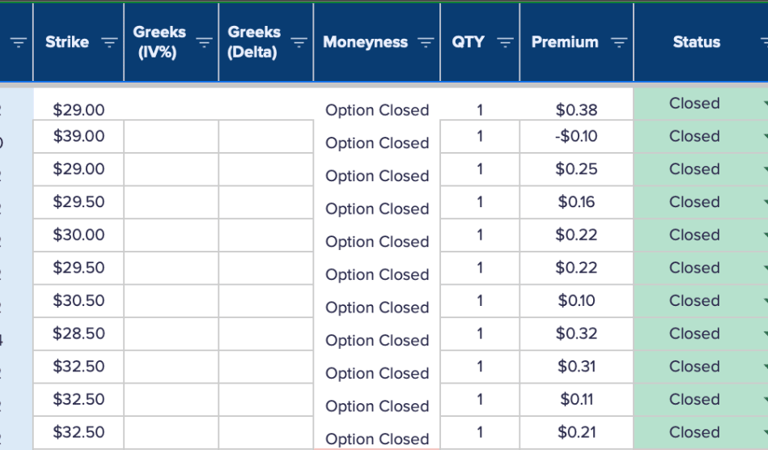Viewport: 768px width, 450px height.
Task: Open Closed status dropdown in $0.16 premium row
Action: 763,203
